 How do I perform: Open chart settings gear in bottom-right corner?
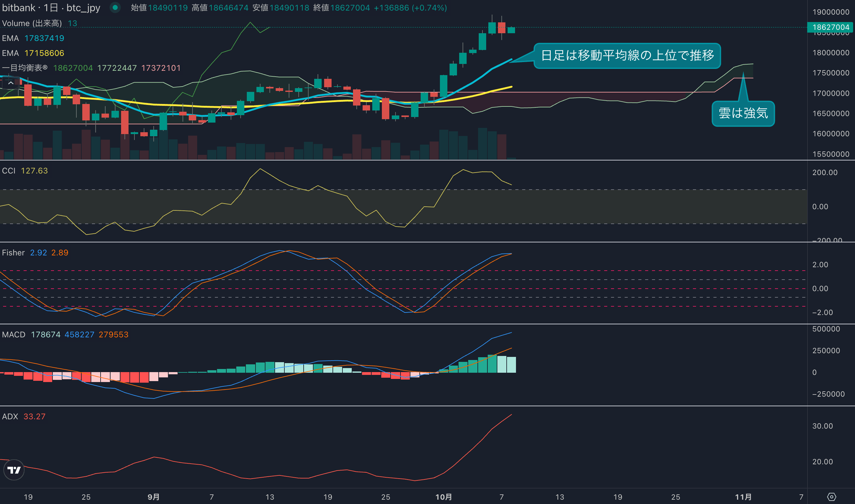(831, 497)
